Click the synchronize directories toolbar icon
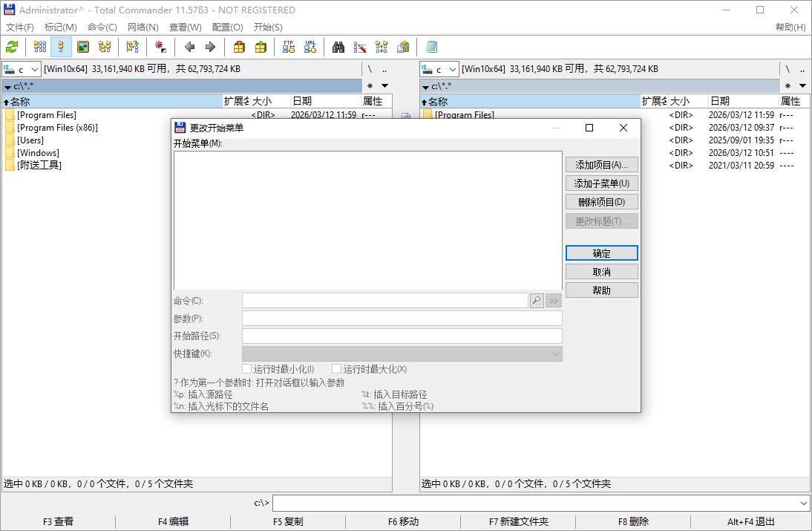This screenshot has height=531, width=812. point(382,47)
